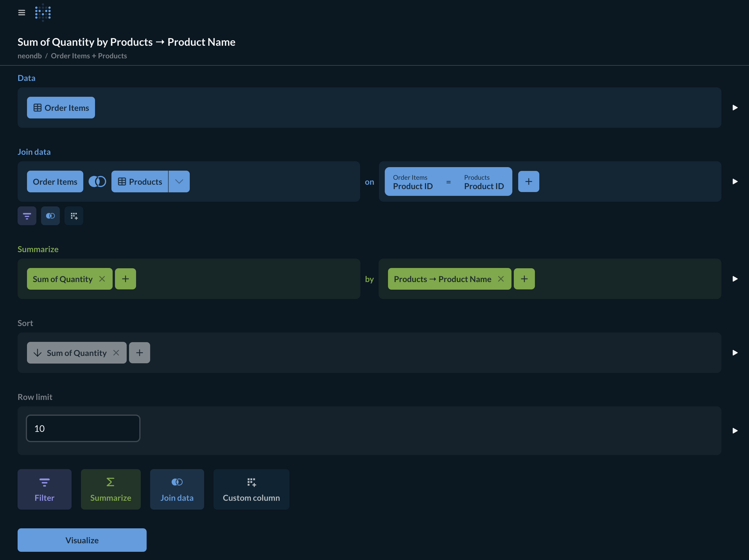
Task: Select the Filter icon below the join step
Action: click(27, 216)
